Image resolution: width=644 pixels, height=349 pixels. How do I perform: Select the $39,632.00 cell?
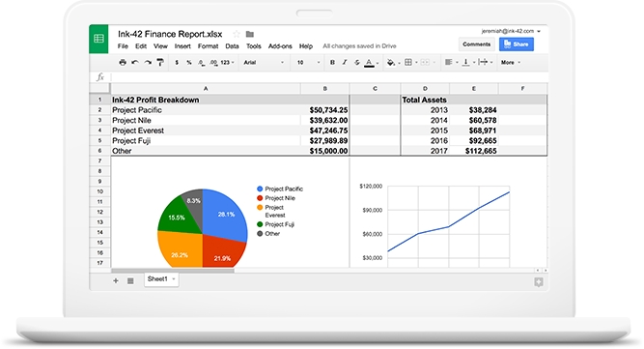point(324,121)
